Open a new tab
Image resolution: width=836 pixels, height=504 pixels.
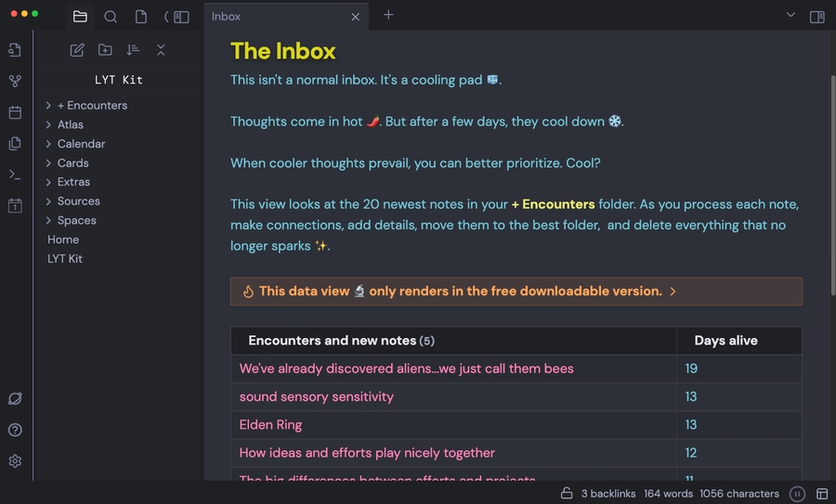tap(388, 15)
